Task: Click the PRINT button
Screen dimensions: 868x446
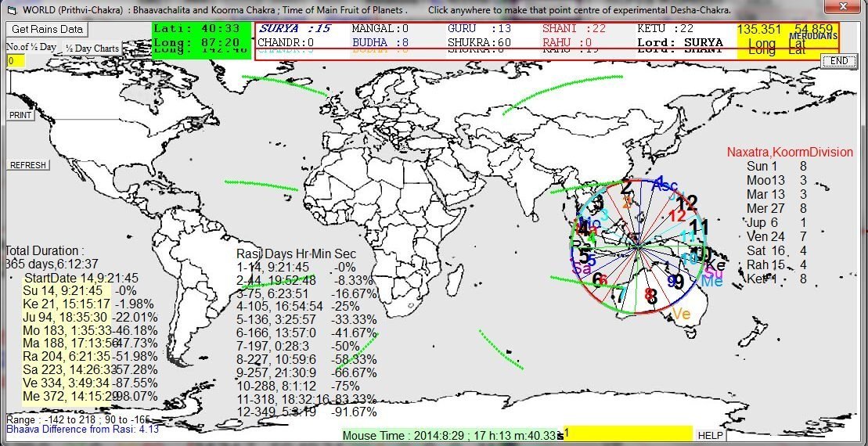Action: (20, 115)
